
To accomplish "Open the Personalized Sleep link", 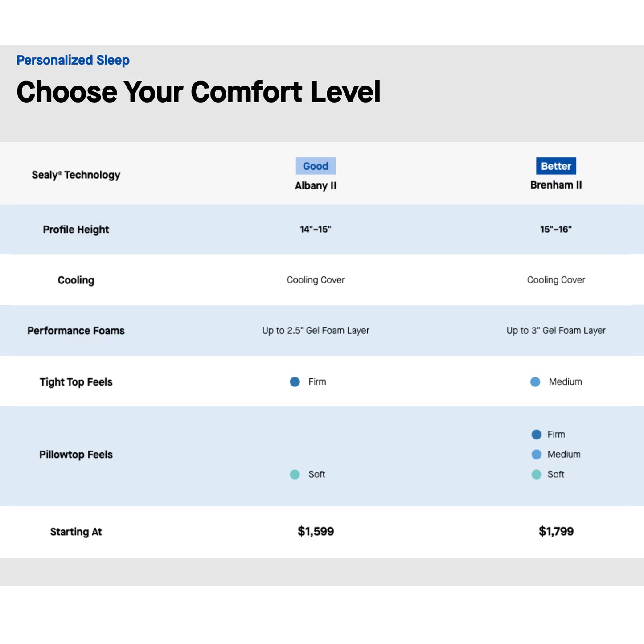I will tap(73, 60).
